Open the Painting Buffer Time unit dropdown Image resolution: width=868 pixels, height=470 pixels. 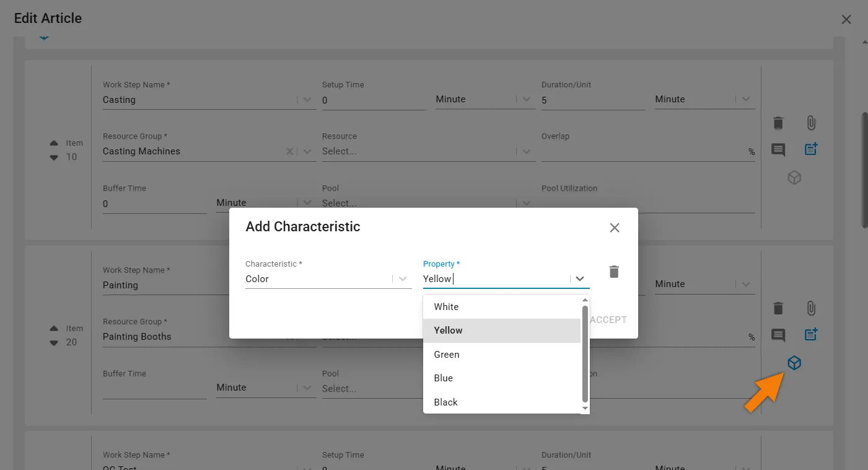click(307, 388)
